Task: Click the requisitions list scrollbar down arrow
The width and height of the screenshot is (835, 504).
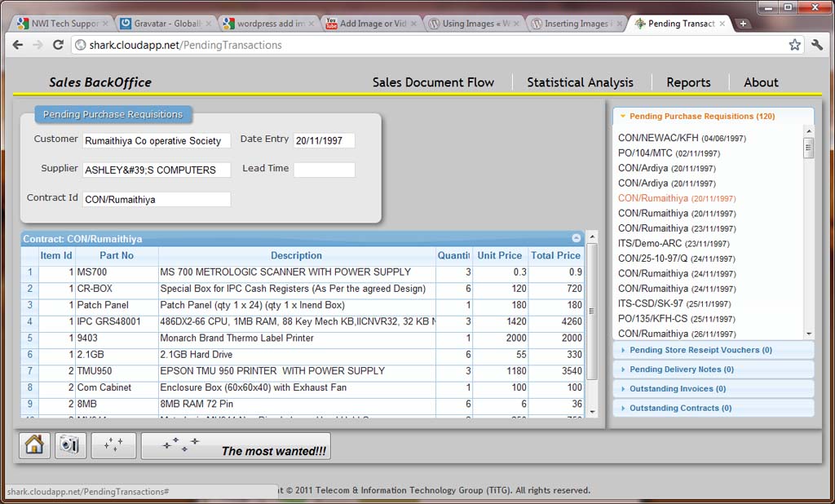Action: point(809,334)
